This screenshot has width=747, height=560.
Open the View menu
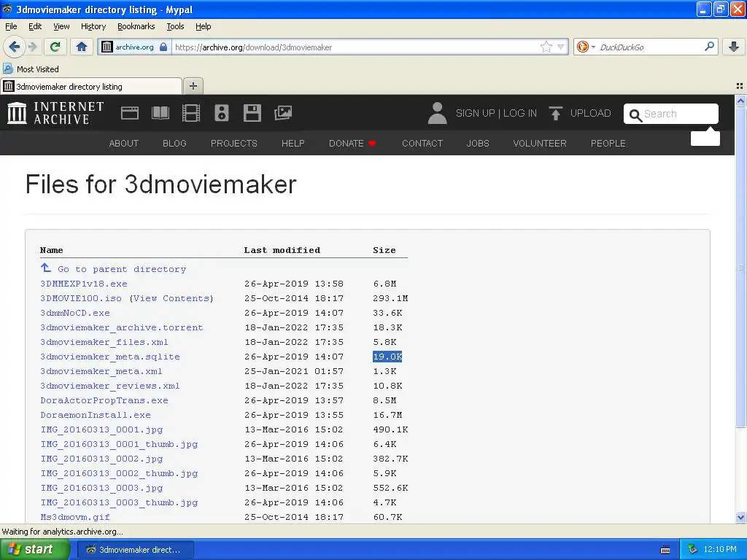(61, 26)
